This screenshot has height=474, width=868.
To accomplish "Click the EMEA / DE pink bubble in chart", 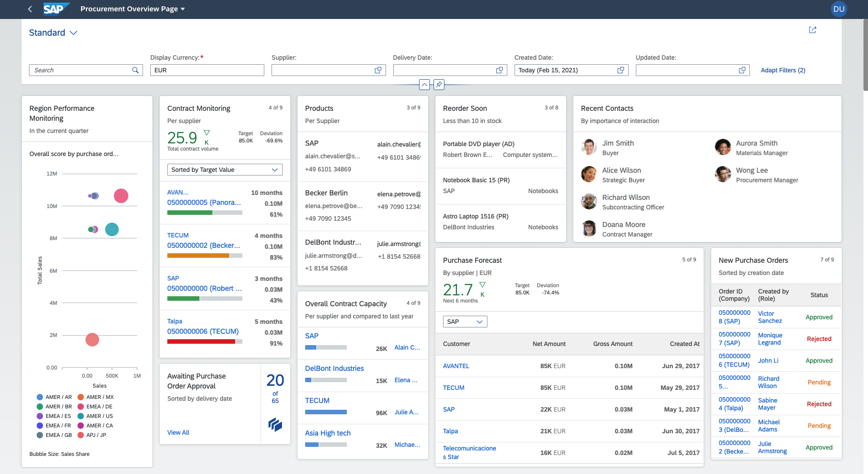I will coord(121,196).
